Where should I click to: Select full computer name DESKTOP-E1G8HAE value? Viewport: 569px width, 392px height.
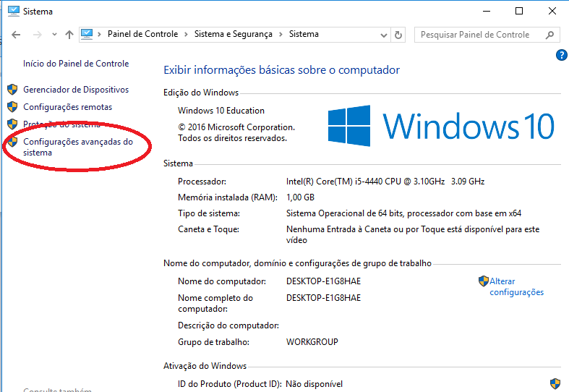323,298
